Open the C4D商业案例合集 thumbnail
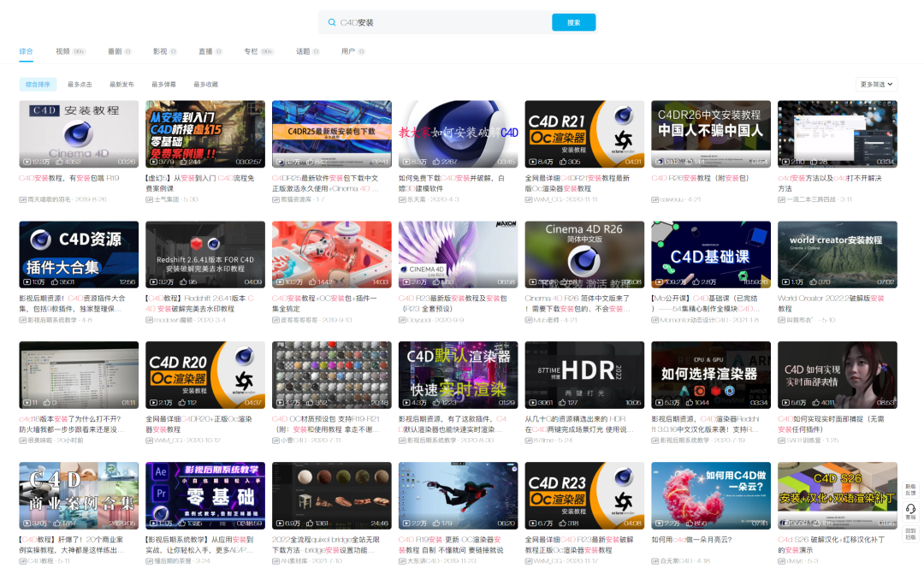This screenshot has width=924, height=574. tap(79, 495)
